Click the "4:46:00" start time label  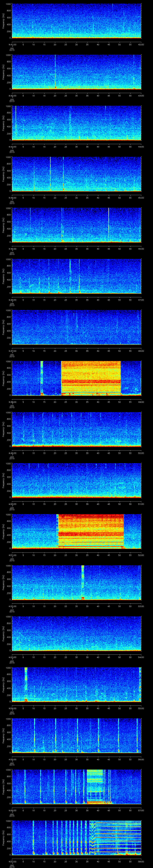click(12, 300)
